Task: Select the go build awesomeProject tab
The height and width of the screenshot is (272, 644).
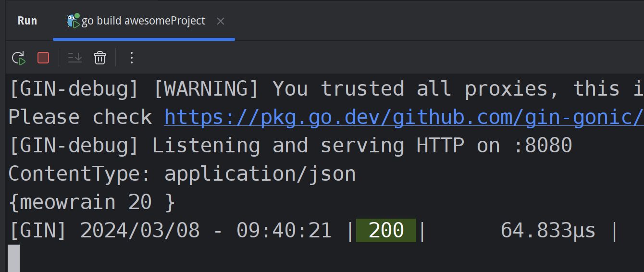Action: coord(143,21)
